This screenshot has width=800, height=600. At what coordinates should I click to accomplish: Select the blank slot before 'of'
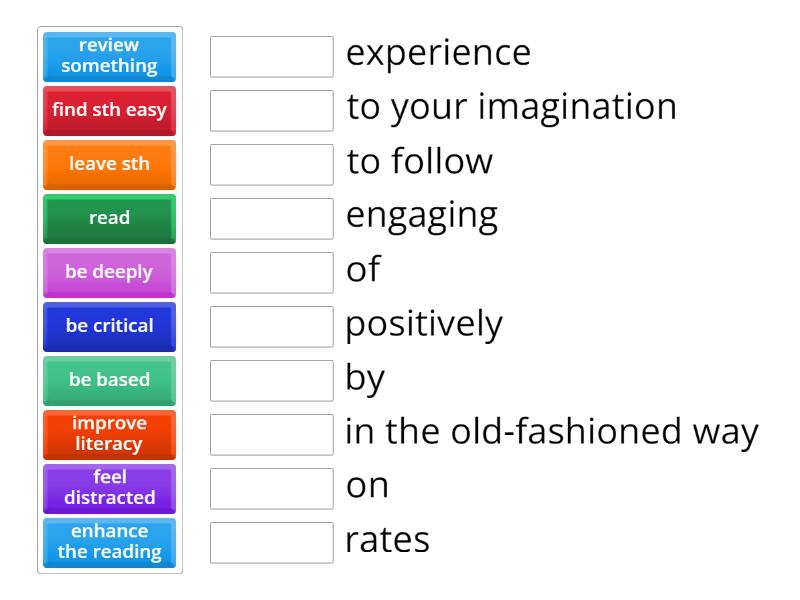(272, 273)
